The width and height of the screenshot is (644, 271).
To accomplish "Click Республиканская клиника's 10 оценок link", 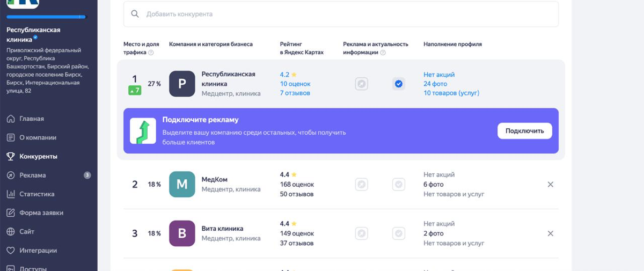I will [295, 84].
